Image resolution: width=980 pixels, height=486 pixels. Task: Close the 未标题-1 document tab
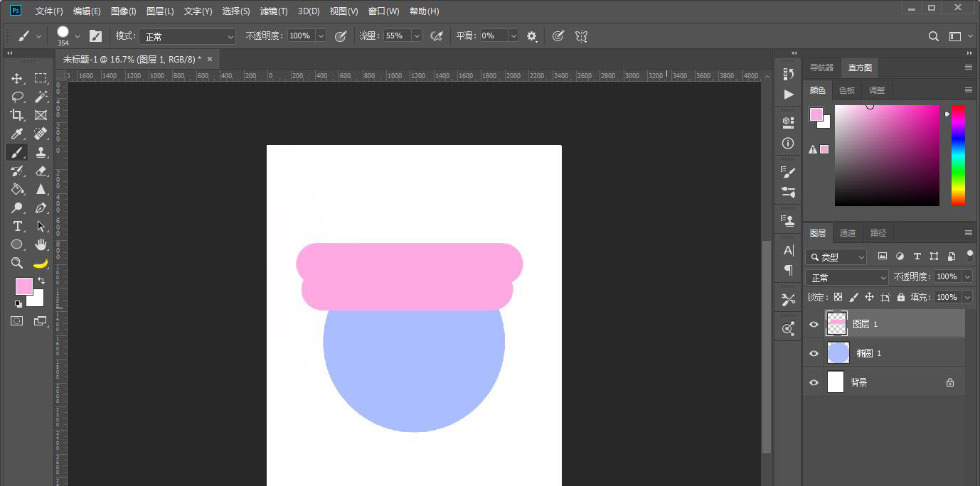pyautogui.click(x=209, y=59)
